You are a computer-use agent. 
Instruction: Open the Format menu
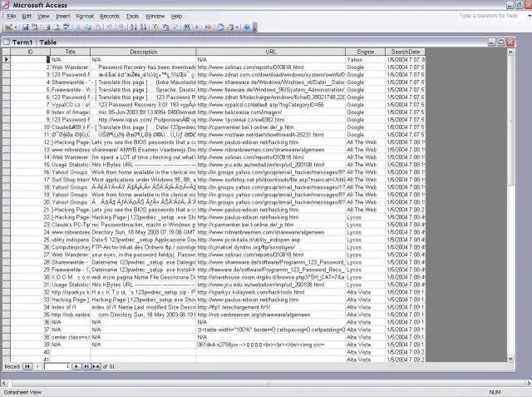[85, 16]
